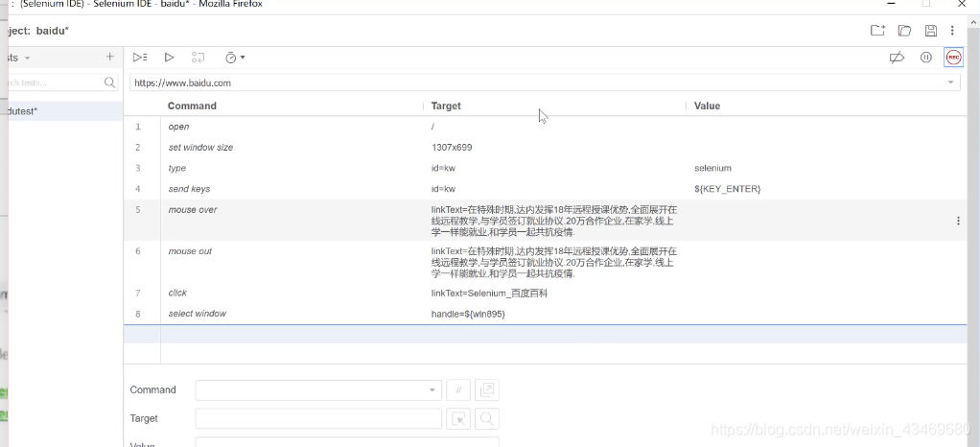This screenshot has width=980, height=447.
Task: Open new window configuration icon
Action: point(487,390)
